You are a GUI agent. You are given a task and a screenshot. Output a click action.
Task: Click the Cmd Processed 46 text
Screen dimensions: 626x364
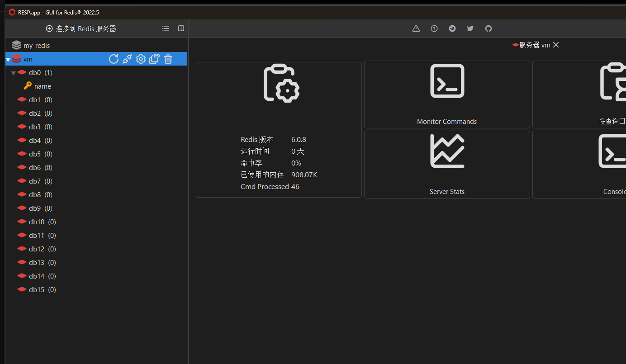coord(270,186)
